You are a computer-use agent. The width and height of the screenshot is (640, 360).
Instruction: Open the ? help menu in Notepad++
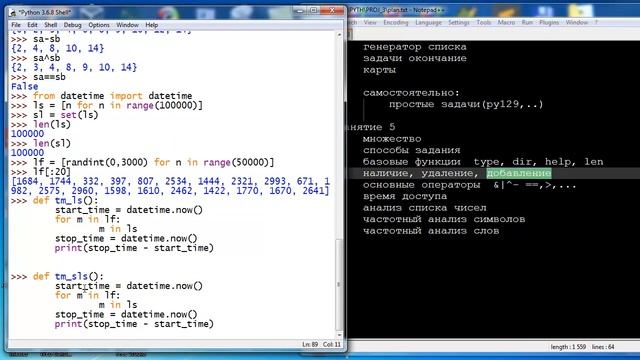click(x=596, y=22)
